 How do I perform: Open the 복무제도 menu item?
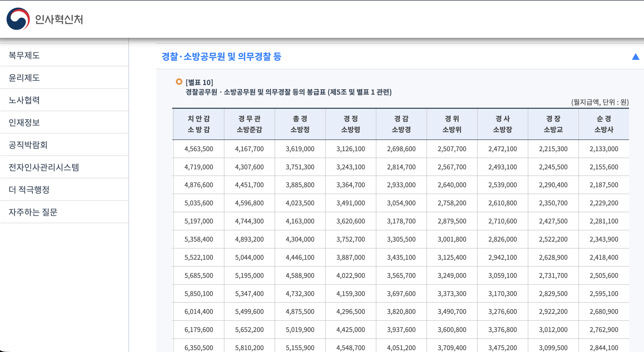click(x=24, y=55)
